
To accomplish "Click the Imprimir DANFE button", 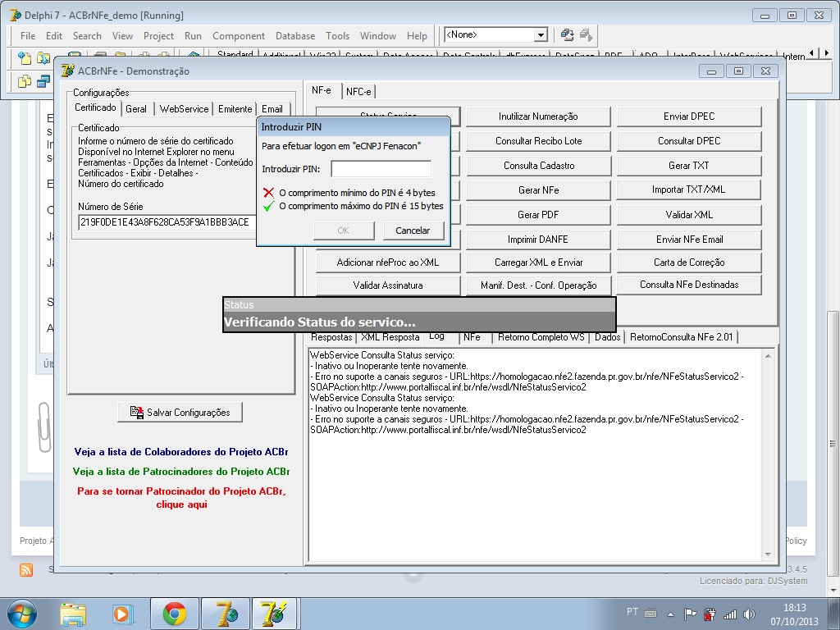I will pos(538,240).
